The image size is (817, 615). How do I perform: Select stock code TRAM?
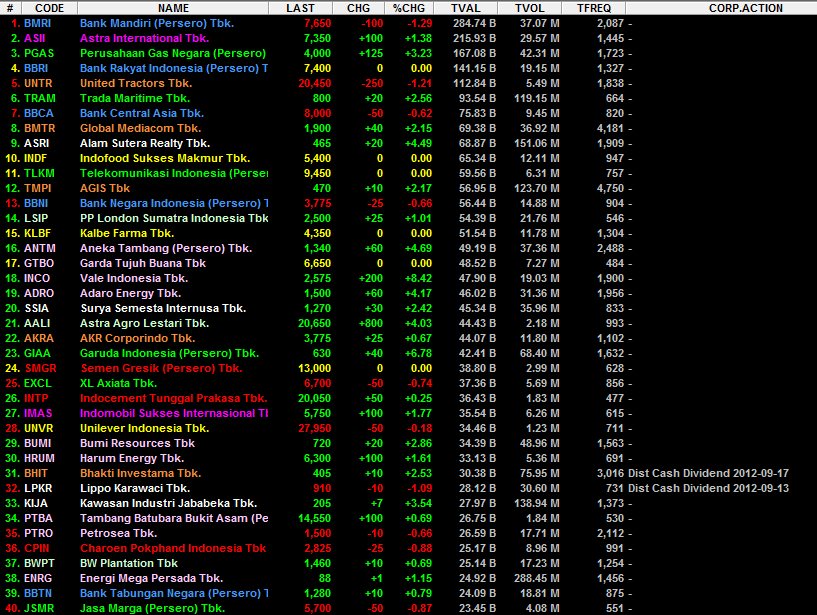[x=40, y=99]
